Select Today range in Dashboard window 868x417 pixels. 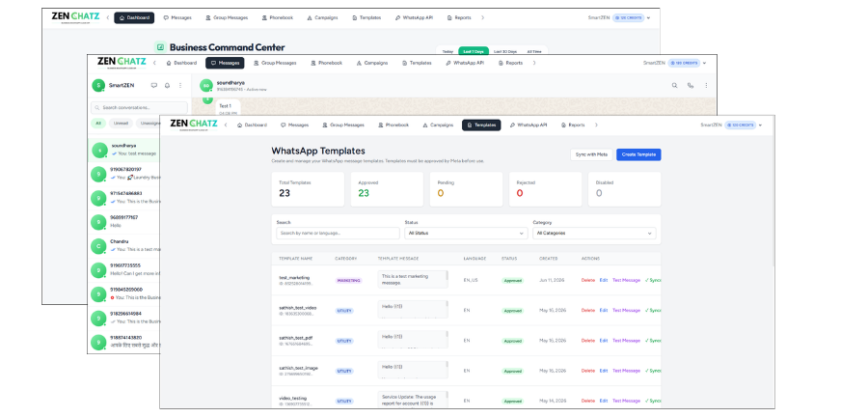[448, 51]
